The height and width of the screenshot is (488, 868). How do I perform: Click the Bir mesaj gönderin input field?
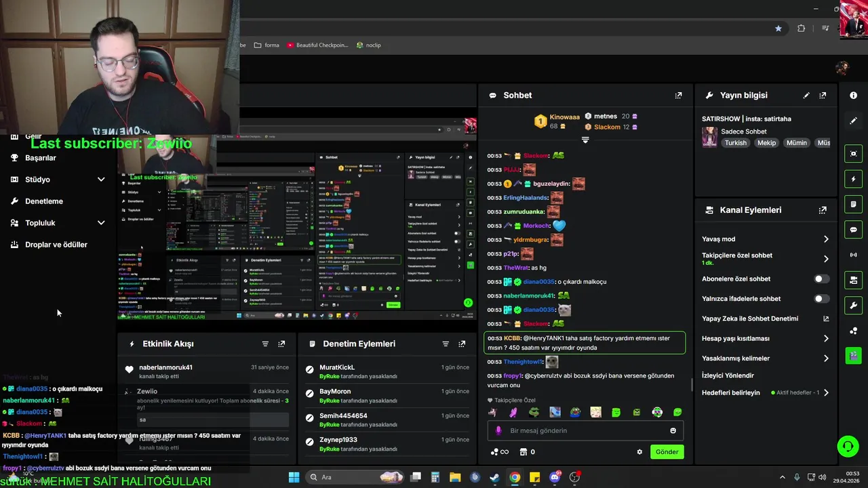click(x=585, y=430)
